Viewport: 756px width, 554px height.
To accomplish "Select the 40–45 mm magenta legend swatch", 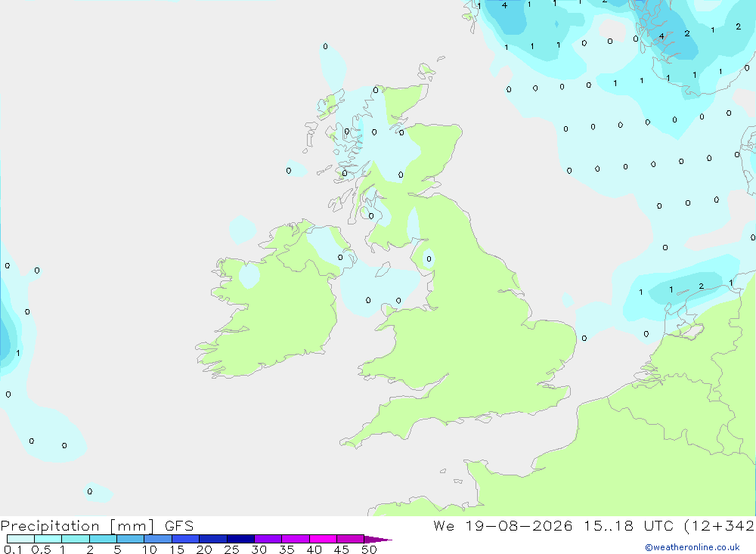I will click(x=323, y=539).
